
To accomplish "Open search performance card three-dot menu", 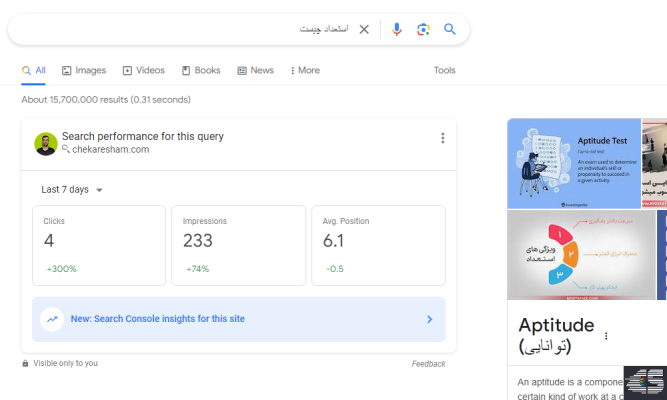I will tap(442, 138).
